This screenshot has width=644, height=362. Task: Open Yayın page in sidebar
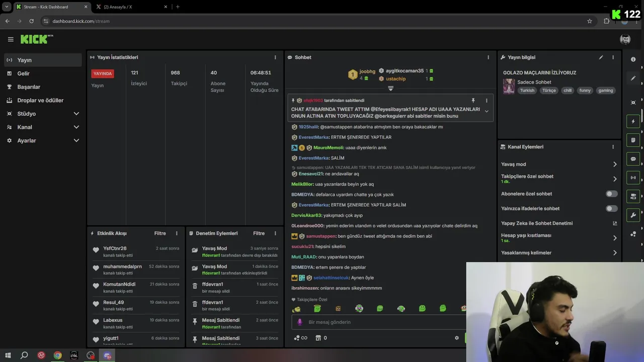point(42,60)
